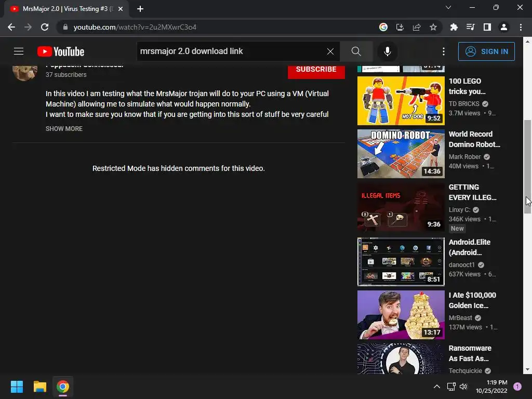Clear the search box with the X icon
This screenshot has height=399, width=532.
click(330, 51)
